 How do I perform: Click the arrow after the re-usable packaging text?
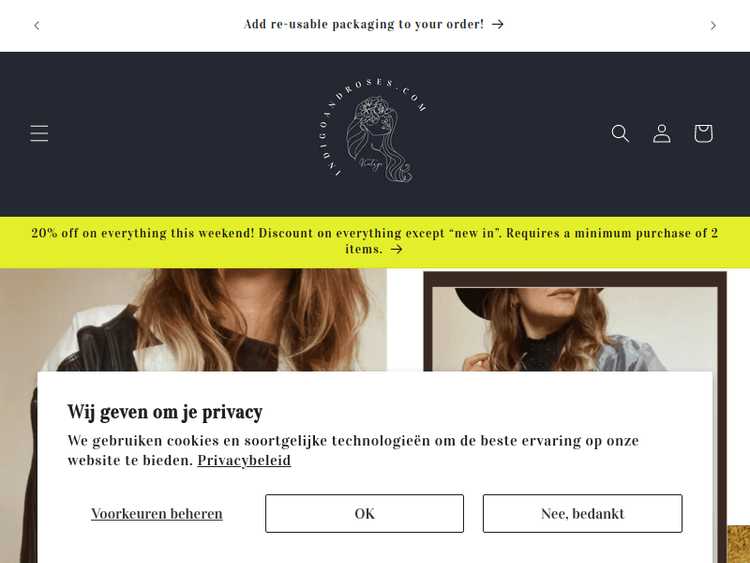[498, 24]
